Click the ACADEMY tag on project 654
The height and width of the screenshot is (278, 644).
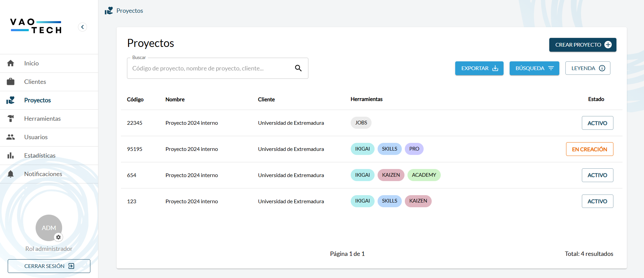click(x=424, y=175)
